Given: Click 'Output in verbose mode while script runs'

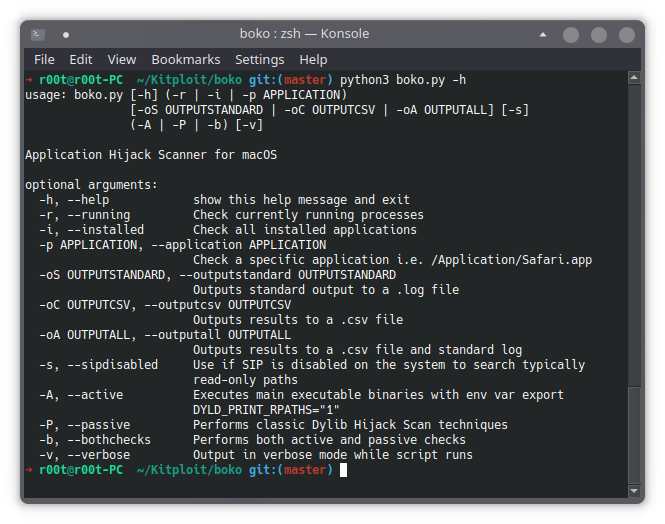Looking at the screenshot, I should click(x=333, y=455).
